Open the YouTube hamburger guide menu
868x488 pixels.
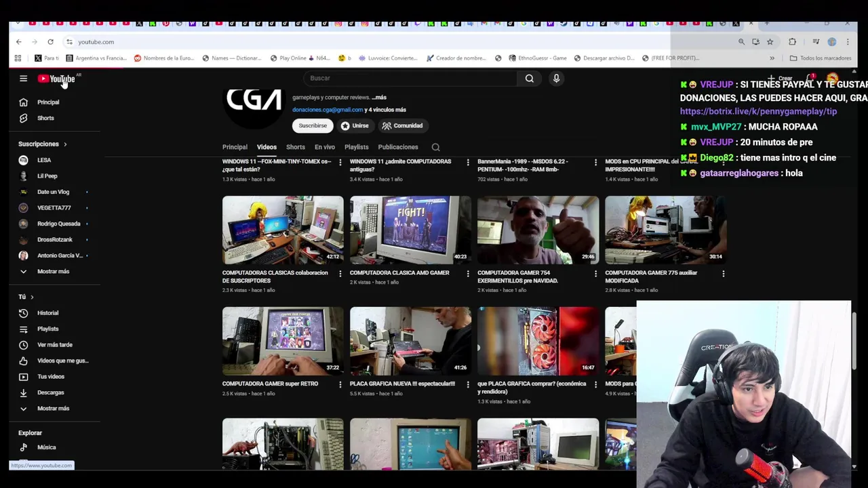click(23, 79)
